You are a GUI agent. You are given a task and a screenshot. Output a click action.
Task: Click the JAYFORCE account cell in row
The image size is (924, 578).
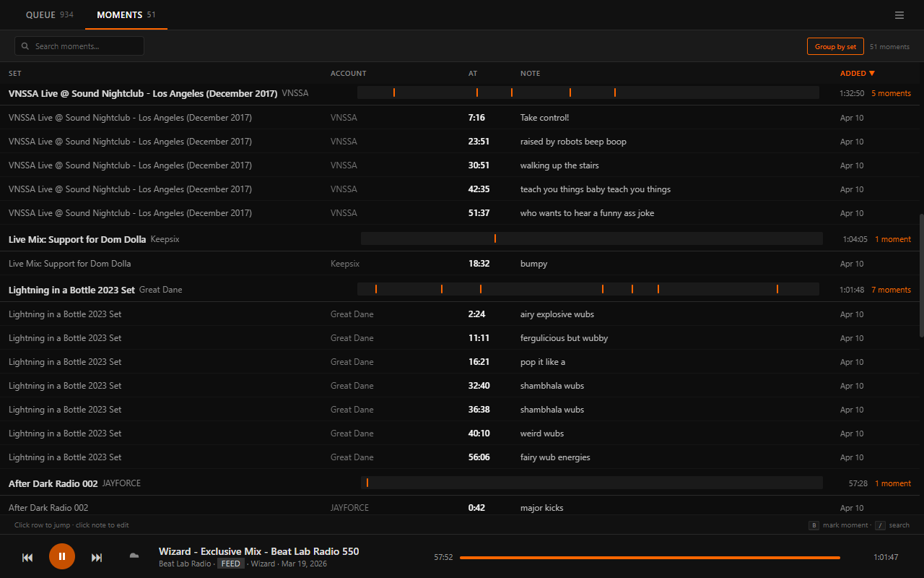[349, 508]
